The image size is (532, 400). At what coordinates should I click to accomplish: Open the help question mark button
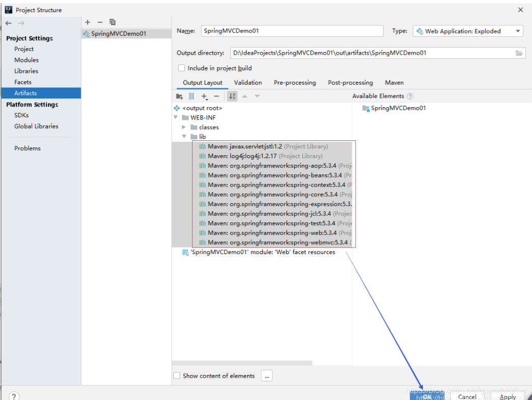(x=14, y=396)
